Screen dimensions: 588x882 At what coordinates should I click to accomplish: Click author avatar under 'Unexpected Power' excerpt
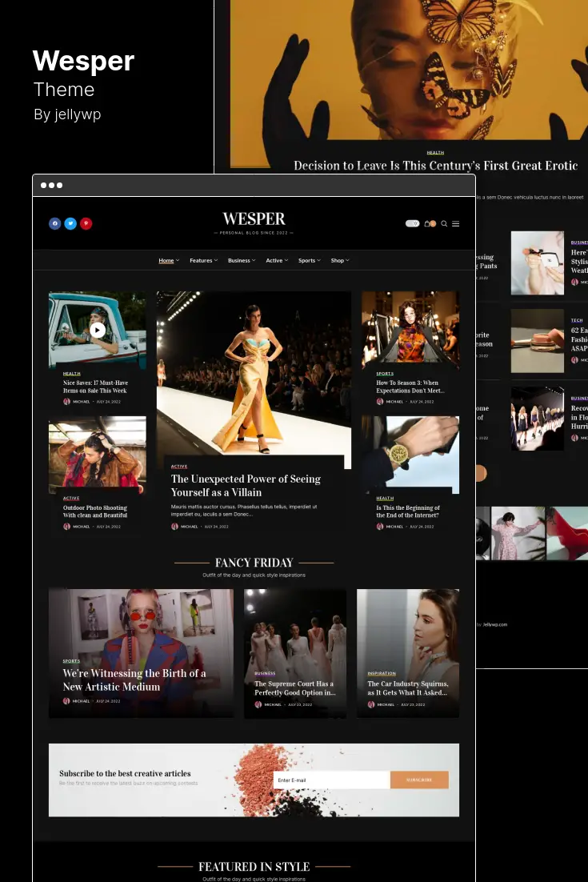[x=174, y=527]
